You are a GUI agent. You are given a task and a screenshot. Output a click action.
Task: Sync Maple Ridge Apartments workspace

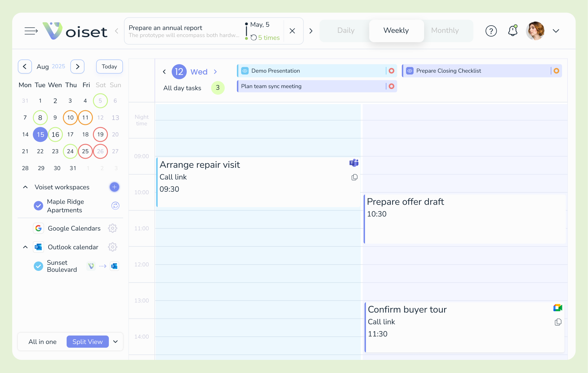[x=115, y=206]
